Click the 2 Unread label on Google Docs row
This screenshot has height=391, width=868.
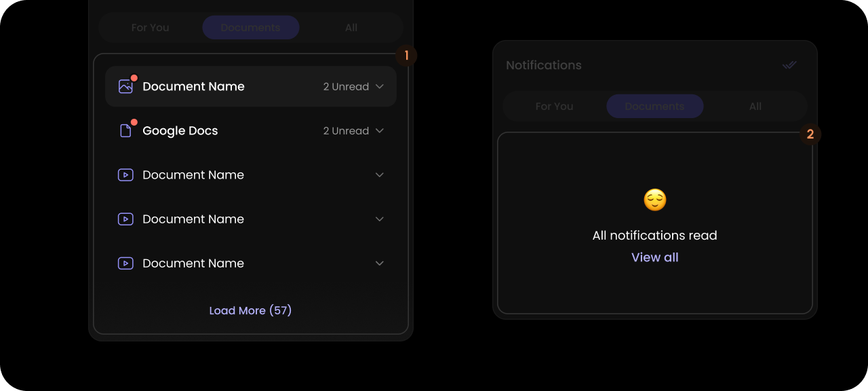(x=346, y=130)
